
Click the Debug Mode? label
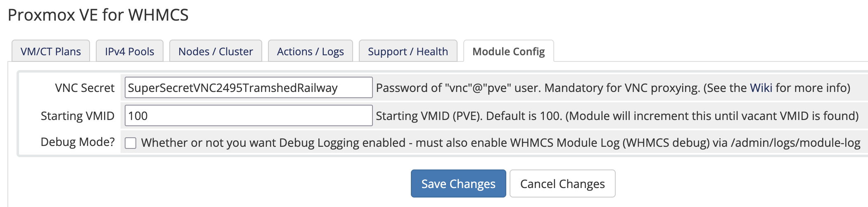point(77,142)
